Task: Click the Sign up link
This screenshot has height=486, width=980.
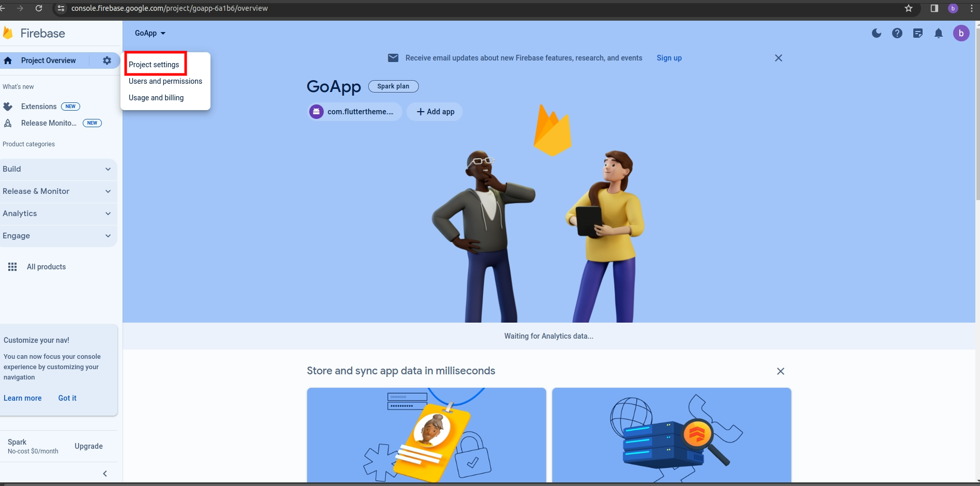Action: (669, 58)
